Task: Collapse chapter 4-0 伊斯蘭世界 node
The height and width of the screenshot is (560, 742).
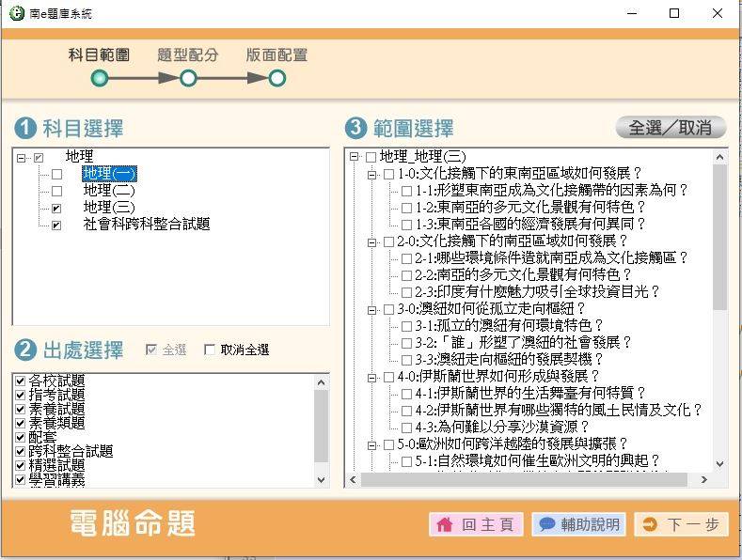Action: (x=372, y=378)
